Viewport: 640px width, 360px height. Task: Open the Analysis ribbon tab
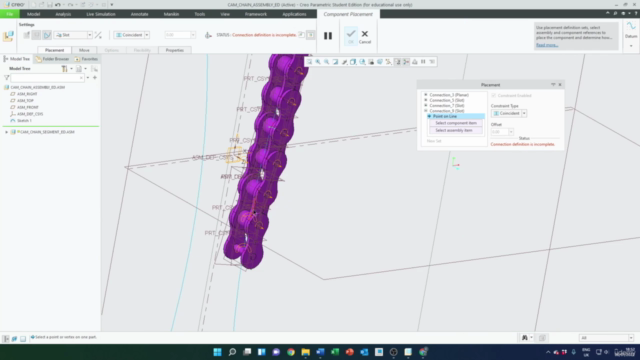(x=63, y=14)
